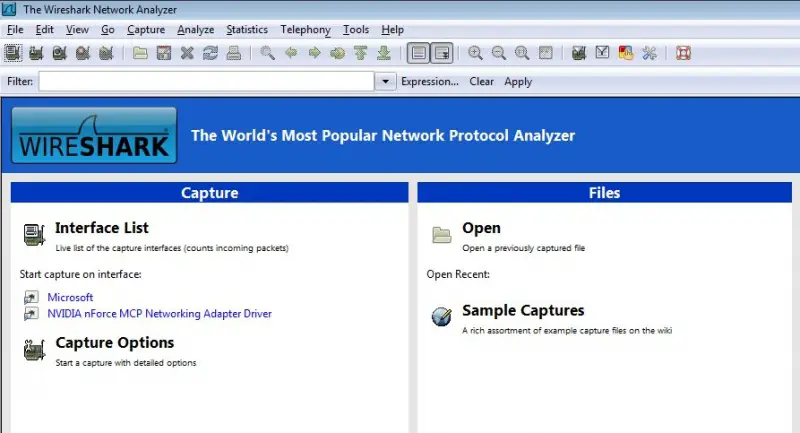Open the Edit menu

click(x=44, y=30)
